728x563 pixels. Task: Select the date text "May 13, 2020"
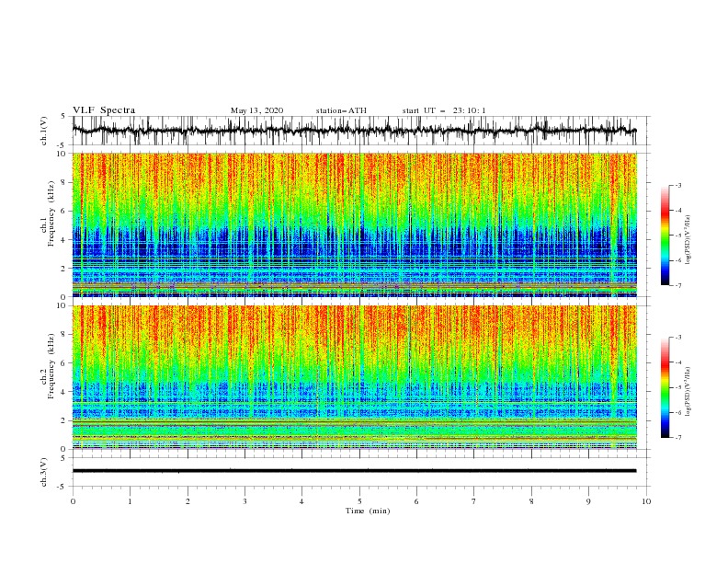[256, 110]
